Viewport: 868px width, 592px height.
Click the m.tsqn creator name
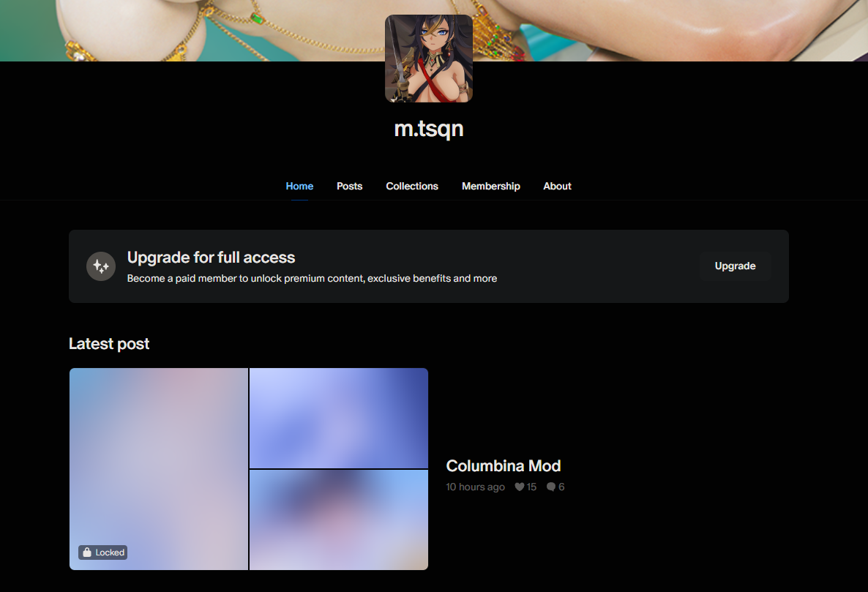[428, 129]
